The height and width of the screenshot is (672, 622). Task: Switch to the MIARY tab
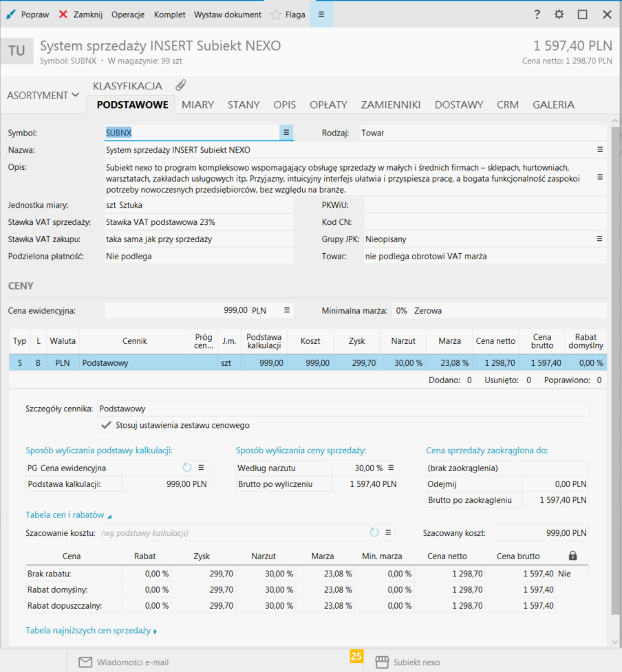[x=197, y=105]
